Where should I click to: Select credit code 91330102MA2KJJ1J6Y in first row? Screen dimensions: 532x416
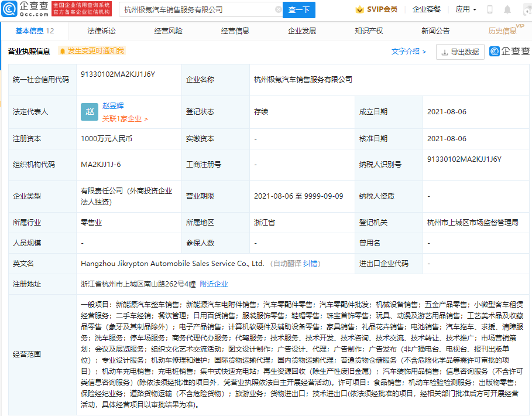tap(118, 74)
